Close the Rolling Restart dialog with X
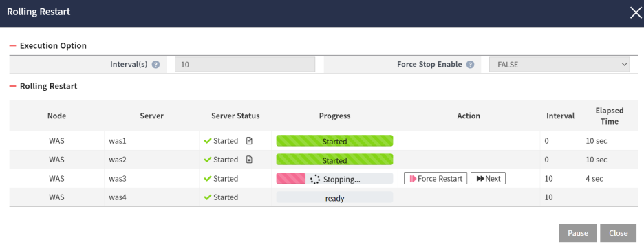Image resolution: width=644 pixels, height=249 pixels. click(x=635, y=13)
